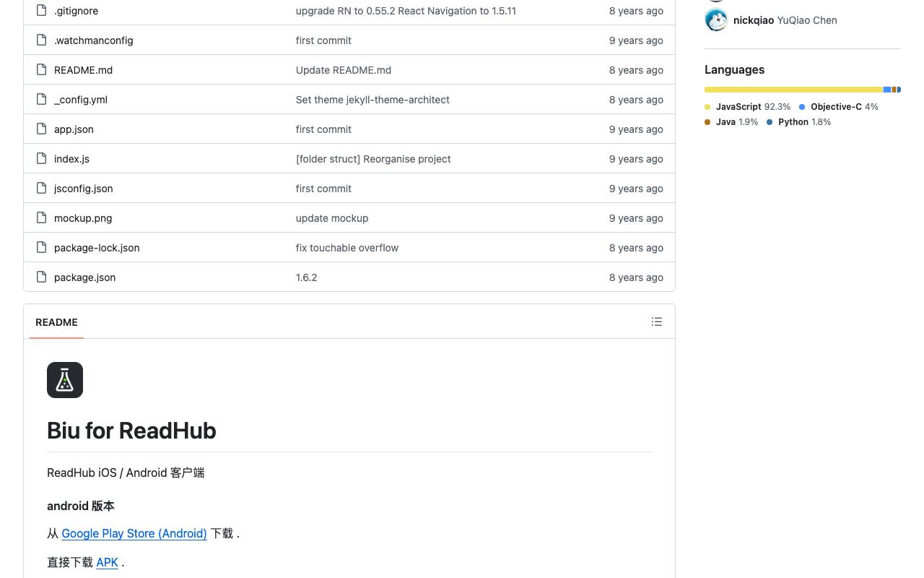Click the file icon beside package.json
The height and width of the screenshot is (578, 924).
click(42, 277)
